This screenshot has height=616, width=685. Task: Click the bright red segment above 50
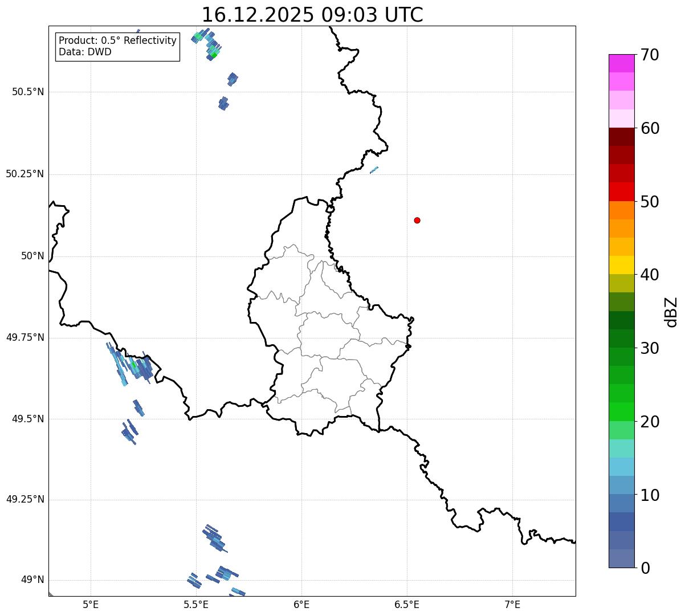tap(621, 192)
